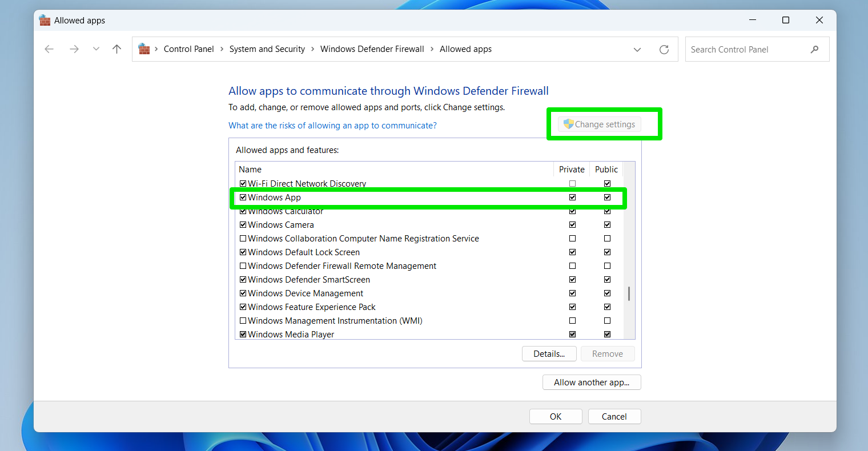This screenshot has width=868, height=451.
Task: Navigate to Windows Defender Firewall breadcrumb
Action: [x=372, y=49]
